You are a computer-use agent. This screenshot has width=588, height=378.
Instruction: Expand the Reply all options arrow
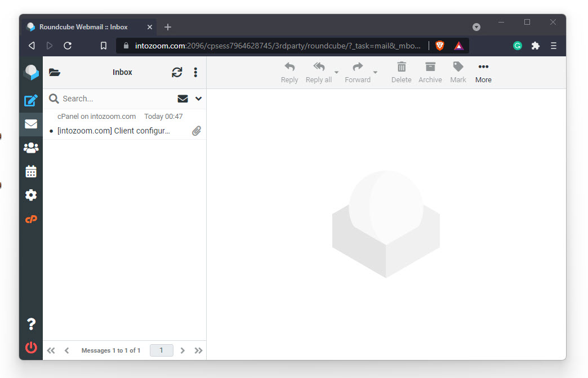coord(336,72)
